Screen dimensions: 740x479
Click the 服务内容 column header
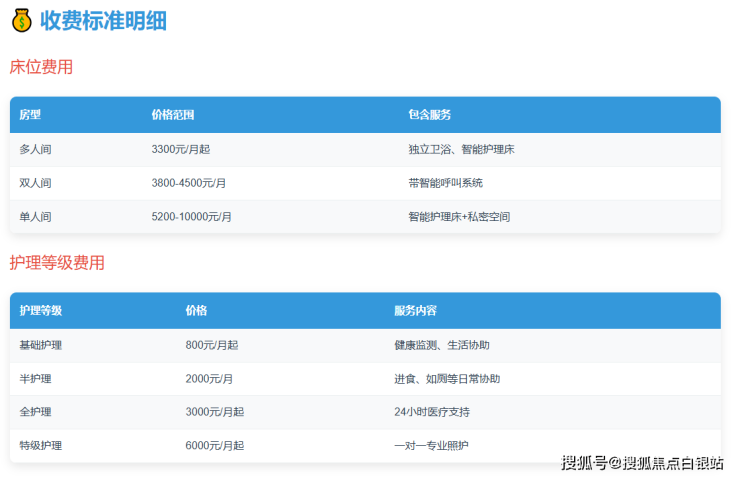tap(415, 311)
